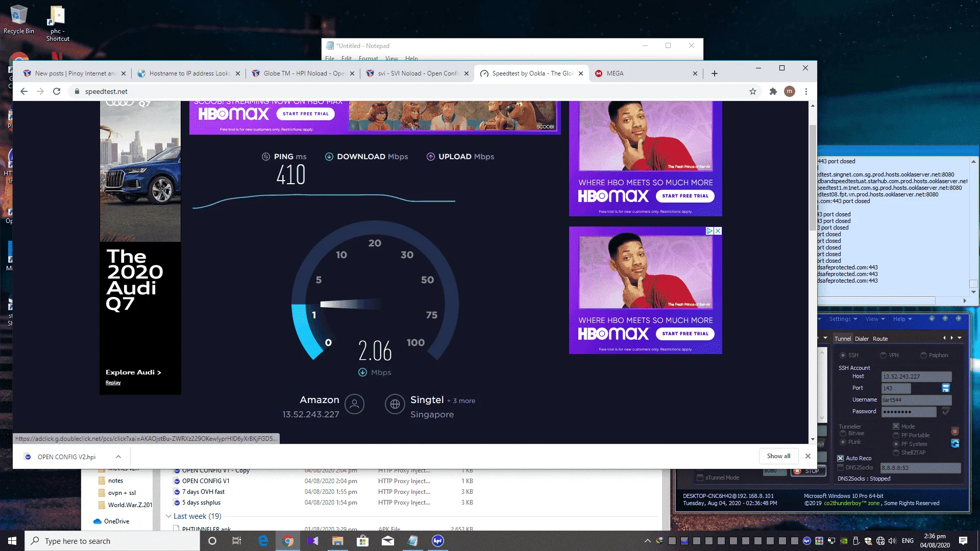The image size is (980, 551).
Task: Open a new browser tab
Action: tap(714, 73)
